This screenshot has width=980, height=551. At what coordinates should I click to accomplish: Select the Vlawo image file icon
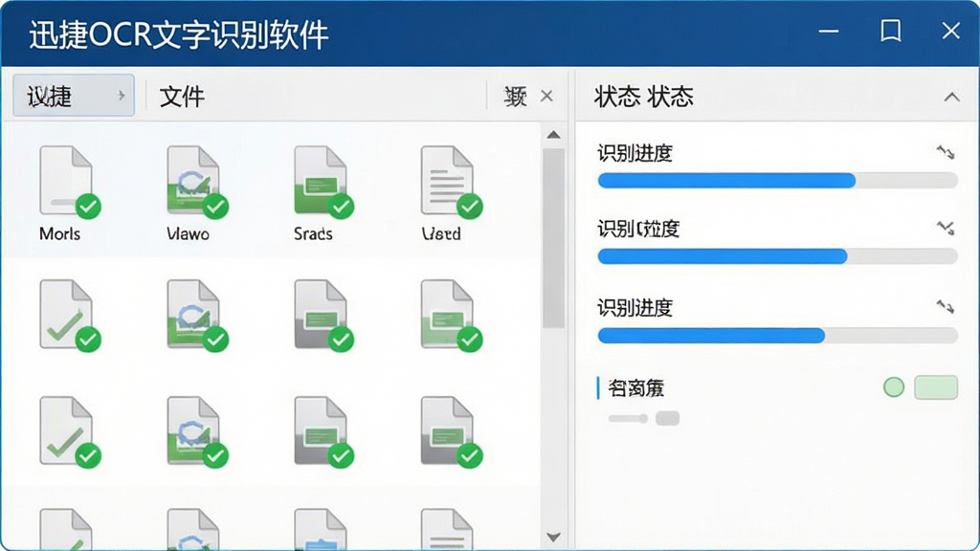click(193, 181)
